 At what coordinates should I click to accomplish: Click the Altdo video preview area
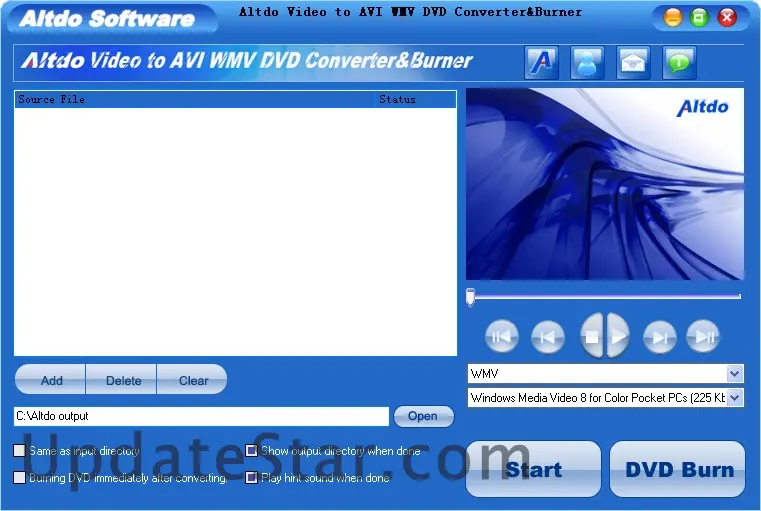[605, 184]
